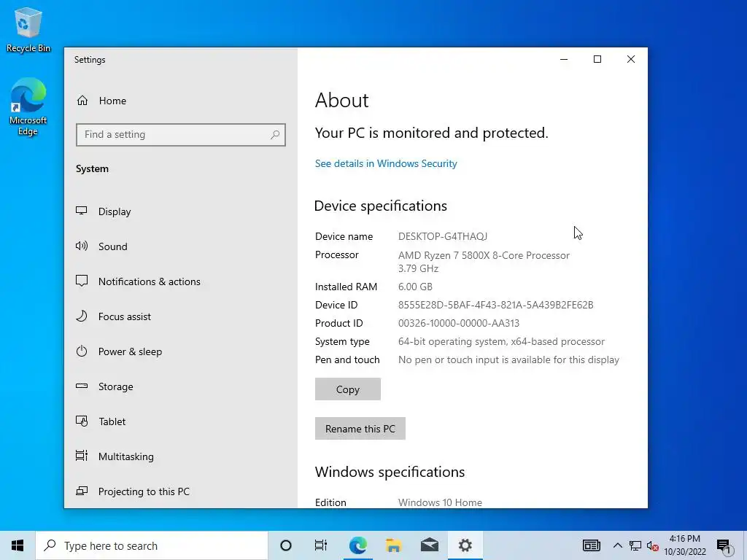Select the Installed RAM value 6.00 GB
The width and height of the screenshot is (747, 560).
click(415, 287)
